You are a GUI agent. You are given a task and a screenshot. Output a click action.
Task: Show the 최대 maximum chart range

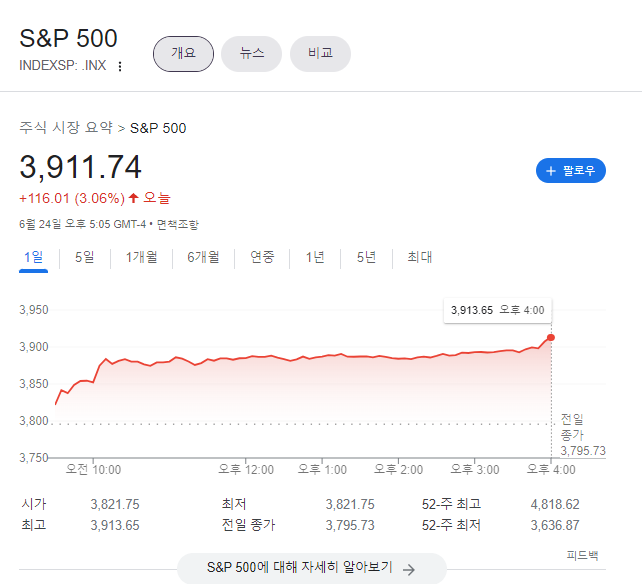[x=420, y=257]
